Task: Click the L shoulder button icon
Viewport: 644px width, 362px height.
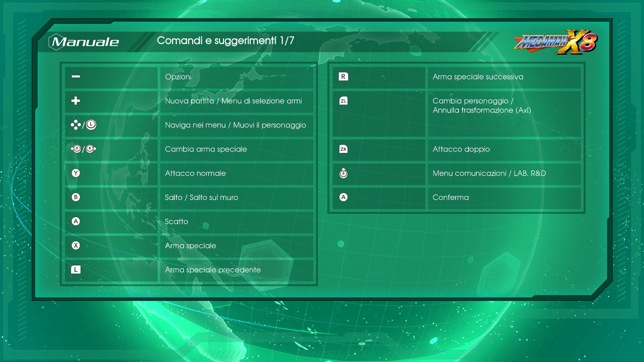Action: (x=76, y=269)
